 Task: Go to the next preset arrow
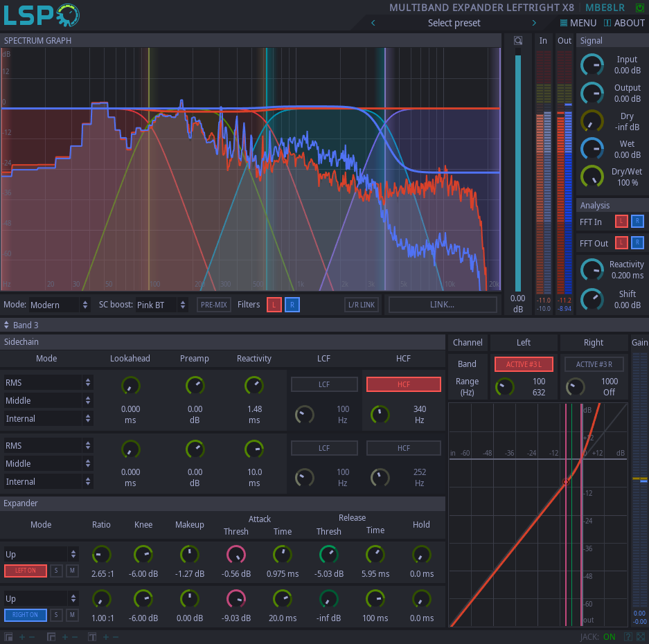534,23
